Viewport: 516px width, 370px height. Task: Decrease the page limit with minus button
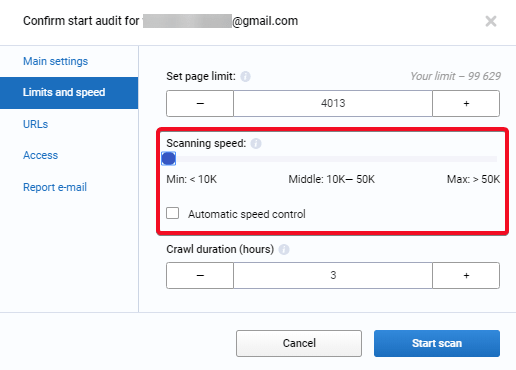click(x=200, y=103)
